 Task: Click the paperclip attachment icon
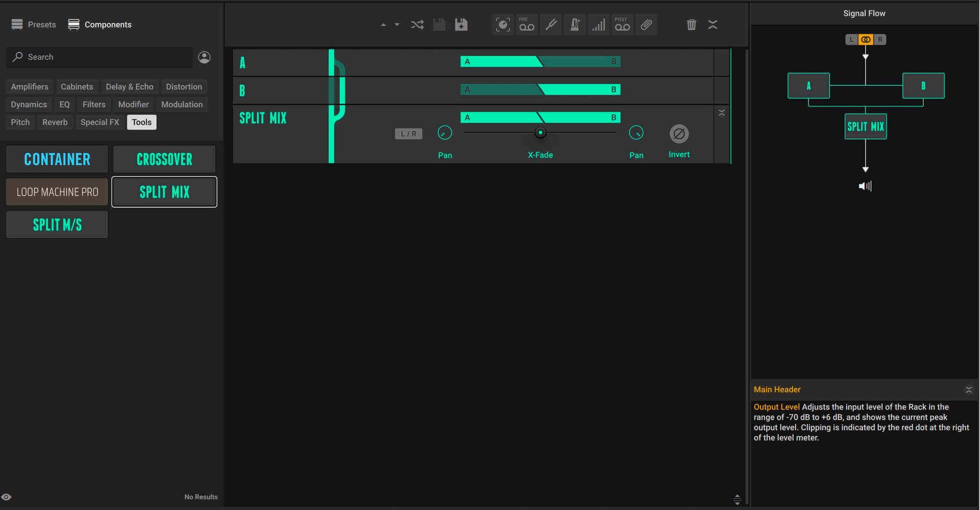(646, 25)
